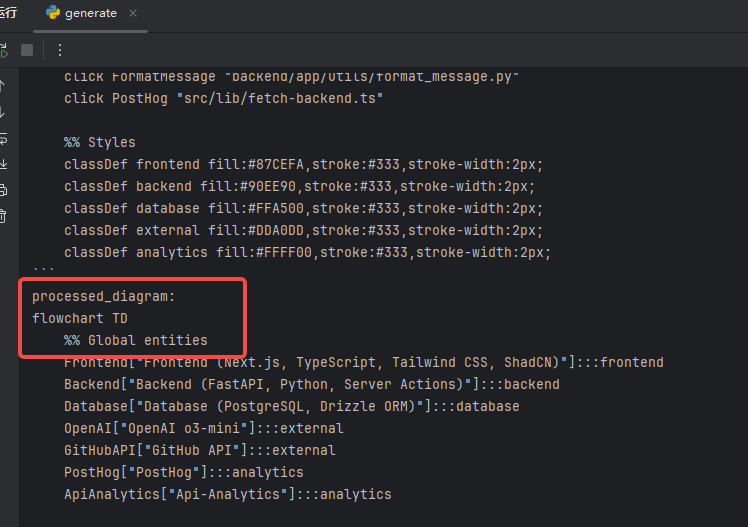Click the classDef external fill:#DDA0DD line
This screenshot has width=748, height=527.
(303, 230)
